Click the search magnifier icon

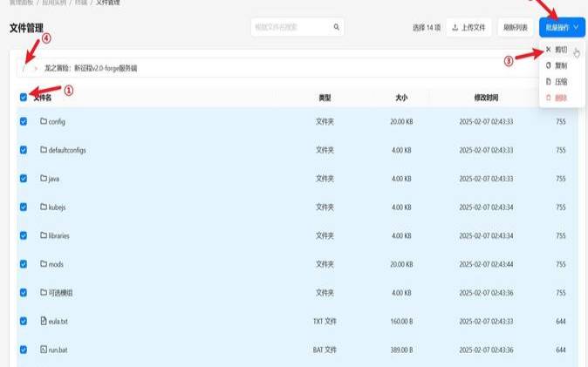pyautogui.click(x=337, y=28)
